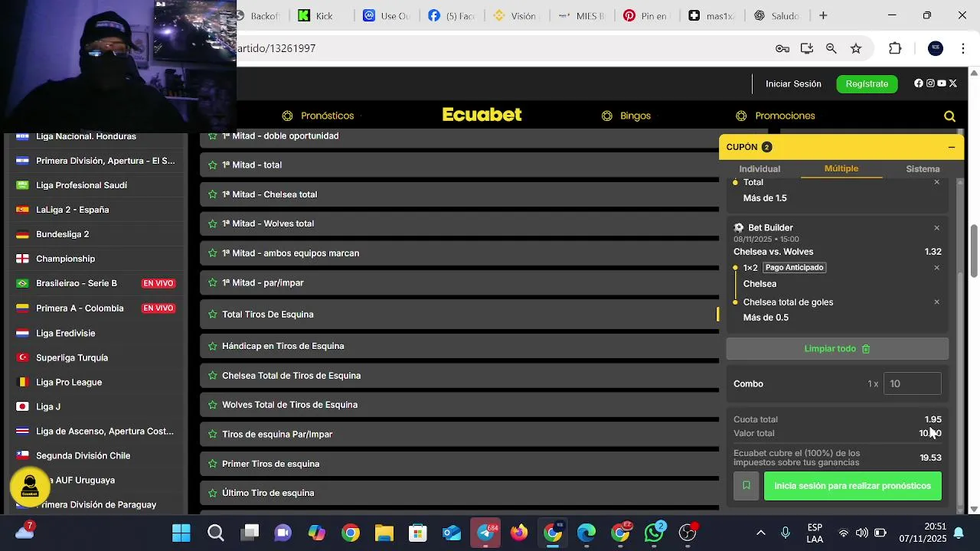Open File Explorer from the taskbar
The image size is (980, 551).
[x=384, y=533]
